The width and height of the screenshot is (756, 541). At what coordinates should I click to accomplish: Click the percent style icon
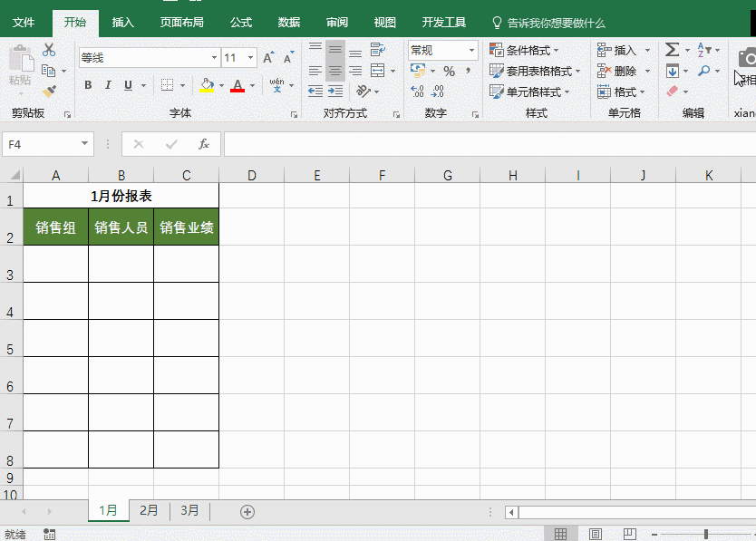coord(449,71)
